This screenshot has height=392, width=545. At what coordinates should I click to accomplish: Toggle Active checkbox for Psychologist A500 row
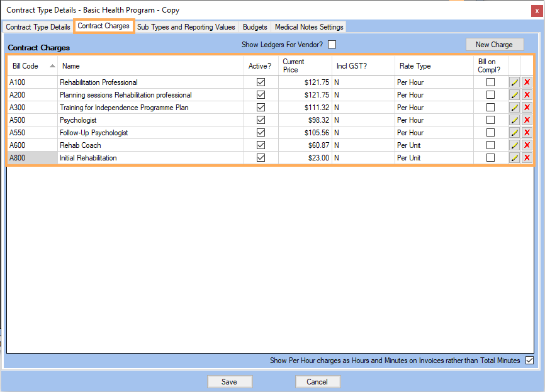(x=261, y=120)
